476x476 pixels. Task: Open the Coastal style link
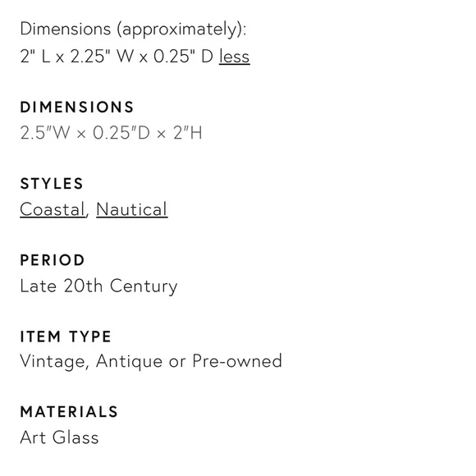[53, 209]
